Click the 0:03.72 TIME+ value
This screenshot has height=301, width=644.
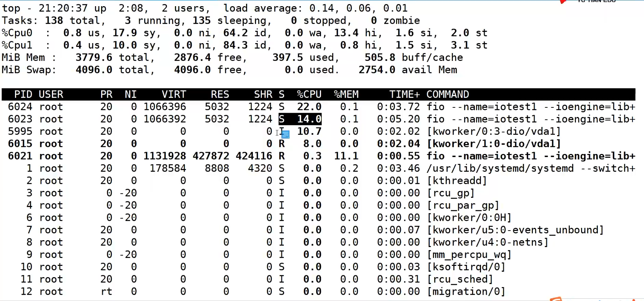coord(398,107)
